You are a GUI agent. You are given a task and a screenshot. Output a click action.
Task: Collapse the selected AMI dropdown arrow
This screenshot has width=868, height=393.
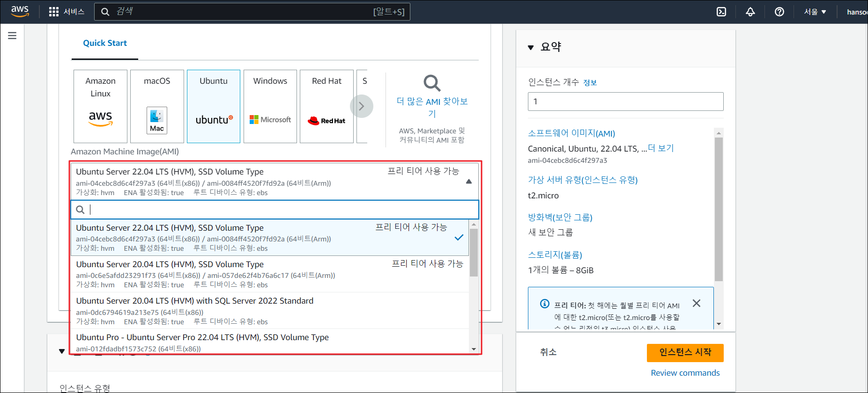pos(469,182)
